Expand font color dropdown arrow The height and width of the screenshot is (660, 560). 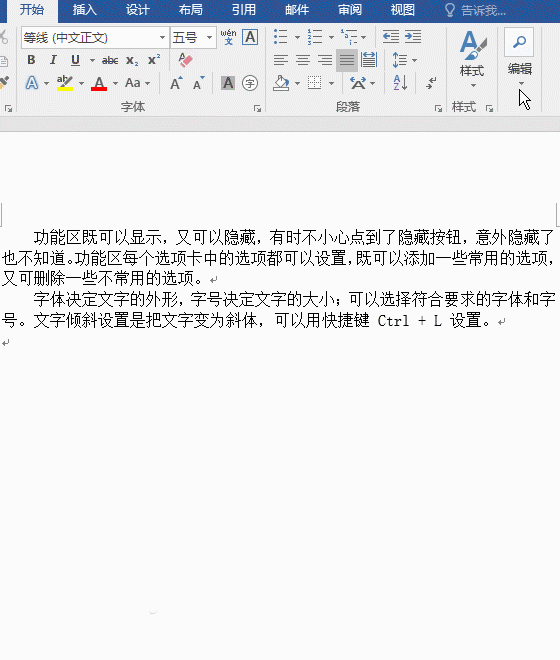(x=115, y=83)
